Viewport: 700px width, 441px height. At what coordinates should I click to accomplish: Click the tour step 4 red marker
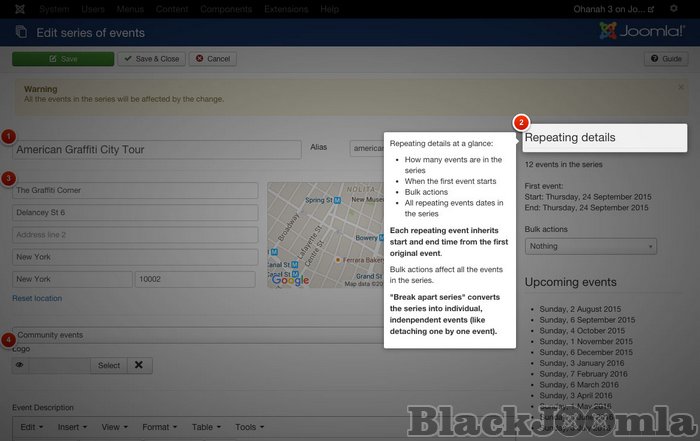[x=9, y=339]
